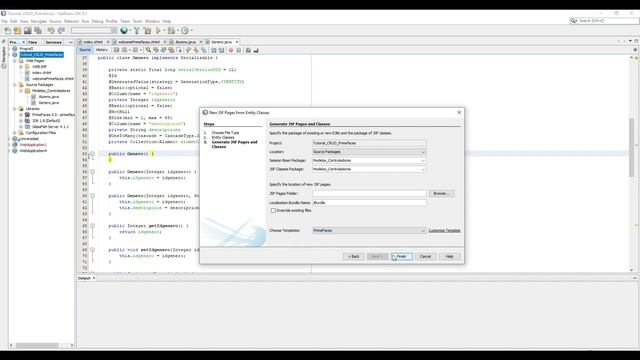Click the Last Edit icon in editor toolbar

(x=117, y=50)
